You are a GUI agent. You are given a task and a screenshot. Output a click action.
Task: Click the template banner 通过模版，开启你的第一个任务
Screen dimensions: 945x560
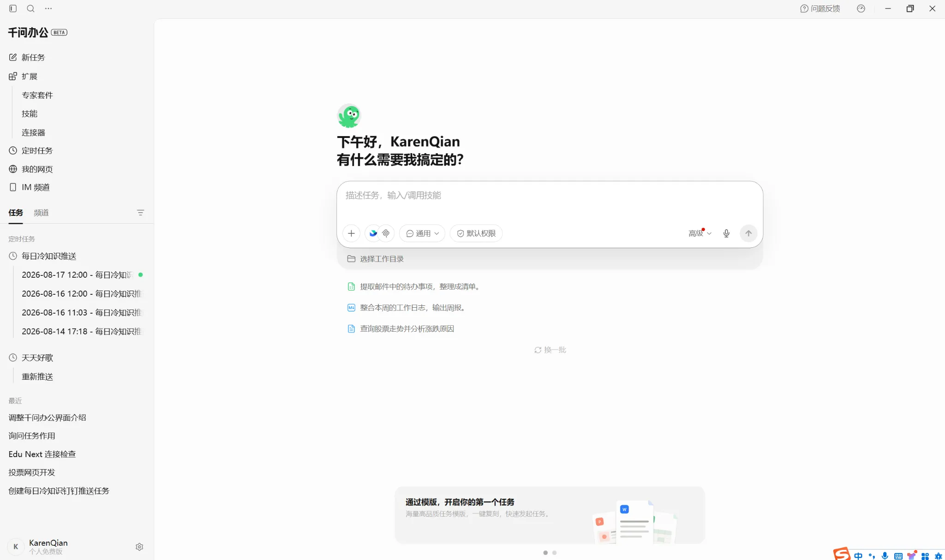click(550, 515)
